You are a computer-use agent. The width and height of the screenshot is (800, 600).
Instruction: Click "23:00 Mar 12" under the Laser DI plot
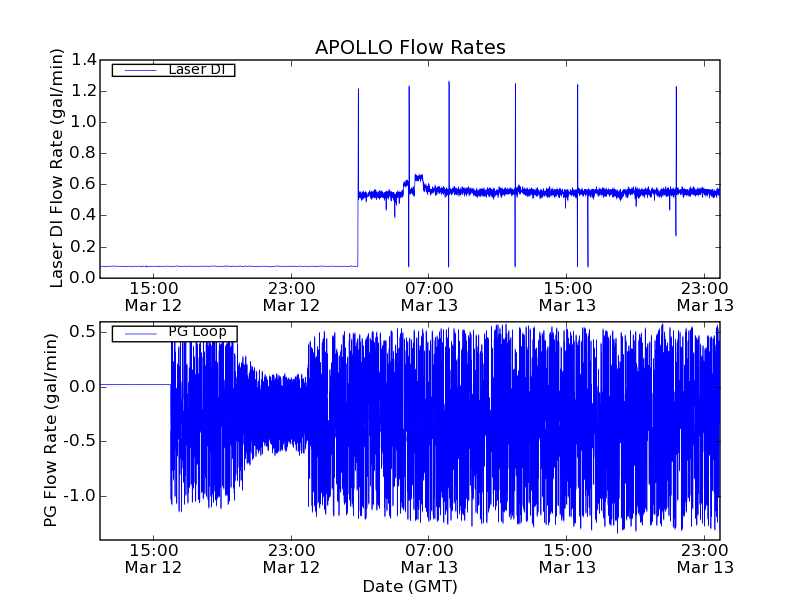point(291,297)
